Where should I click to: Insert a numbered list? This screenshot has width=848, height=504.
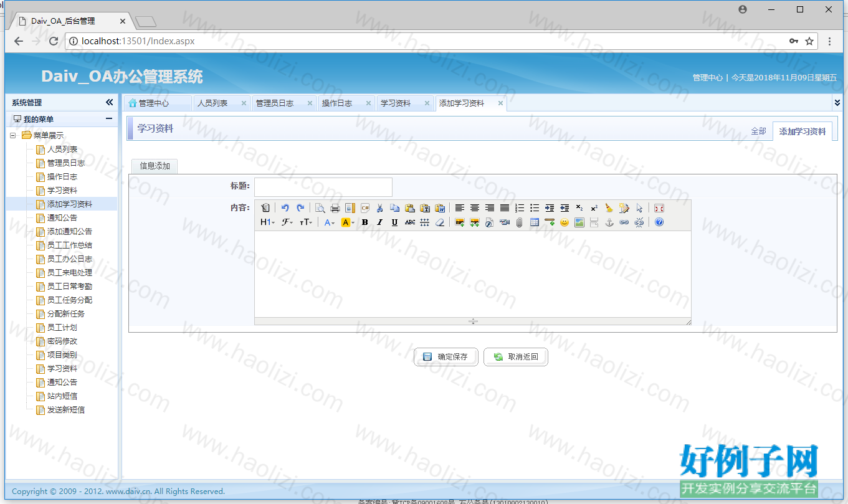coord(520,208)
